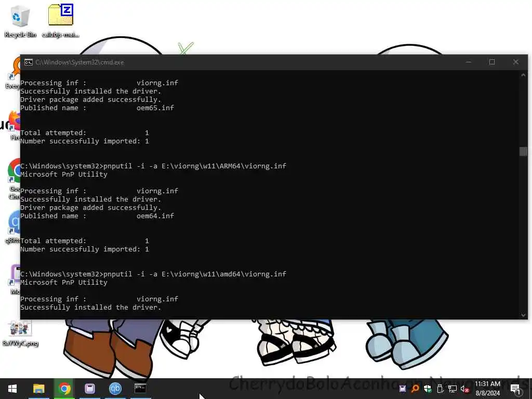
Task: Open the purple chip tray icon
Action: pos(403,389)
